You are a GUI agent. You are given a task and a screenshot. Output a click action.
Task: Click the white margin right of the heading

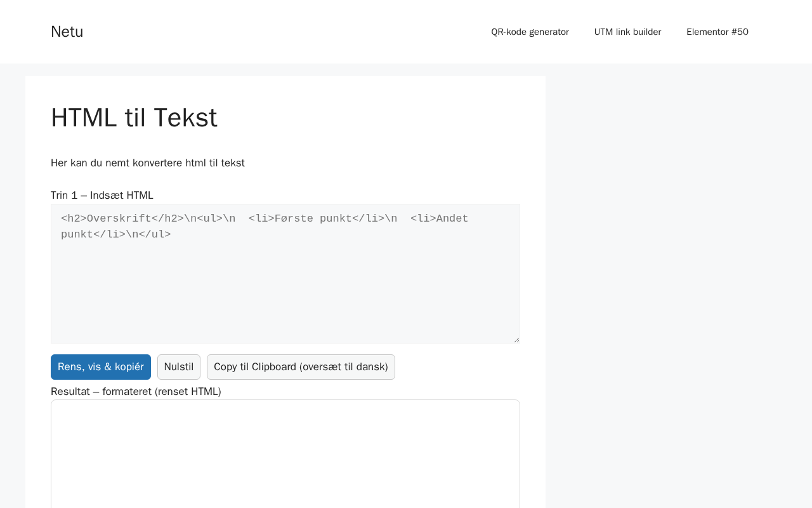pyautogui.click(x=381, y=117)
